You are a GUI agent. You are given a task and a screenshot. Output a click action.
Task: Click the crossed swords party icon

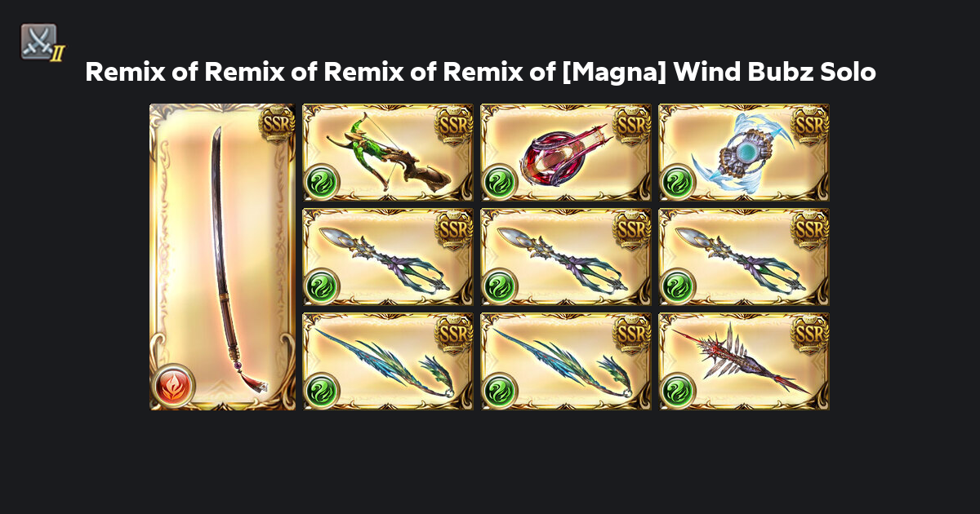pos(40,42)
